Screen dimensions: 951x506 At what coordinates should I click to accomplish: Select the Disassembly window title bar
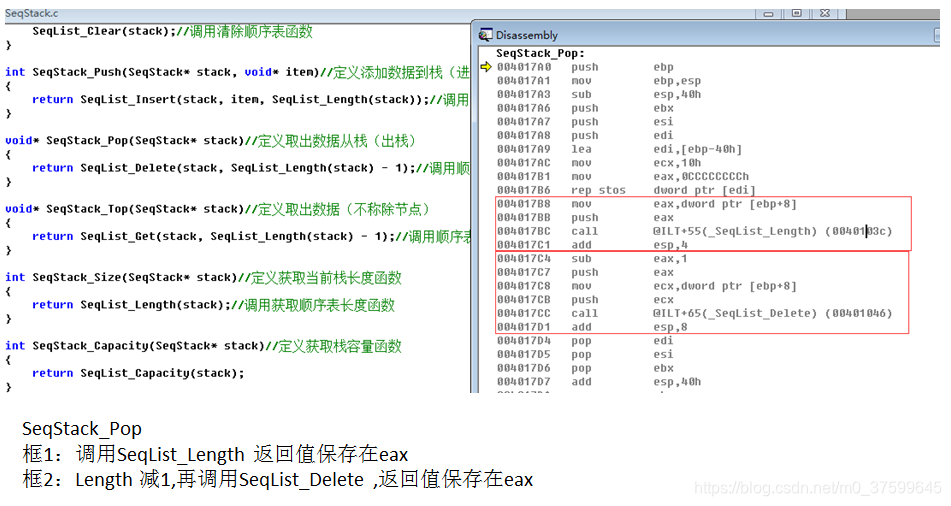(x=706, y=35)
